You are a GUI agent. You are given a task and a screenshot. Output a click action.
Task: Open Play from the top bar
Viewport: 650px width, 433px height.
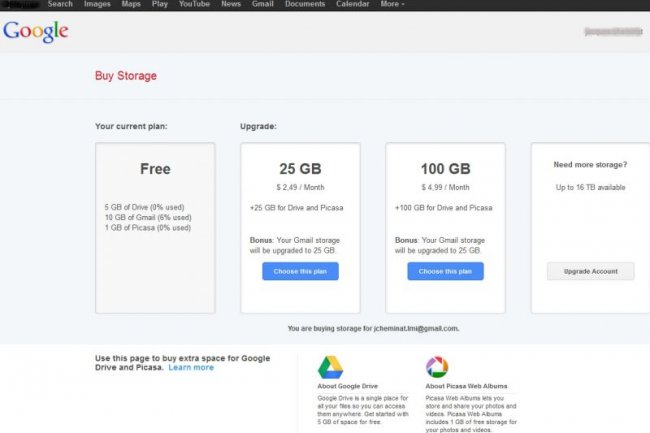(x=160, y=4)
